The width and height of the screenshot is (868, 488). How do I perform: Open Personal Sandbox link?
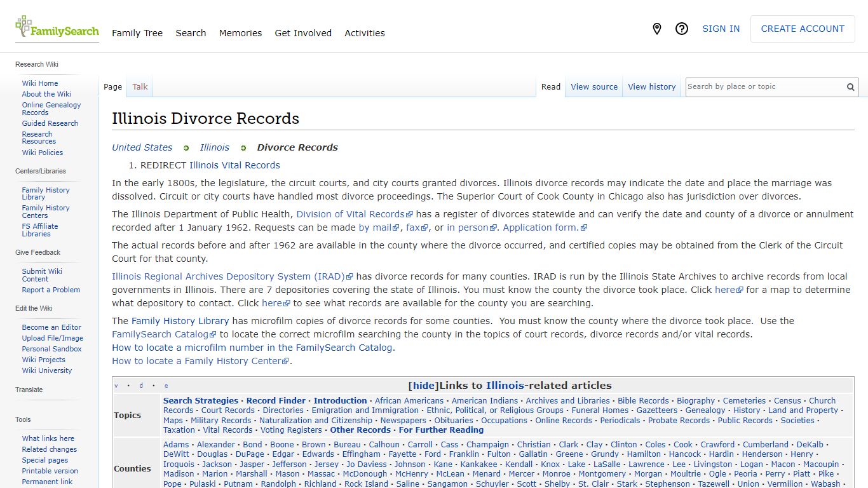click(x=51, y=349)
